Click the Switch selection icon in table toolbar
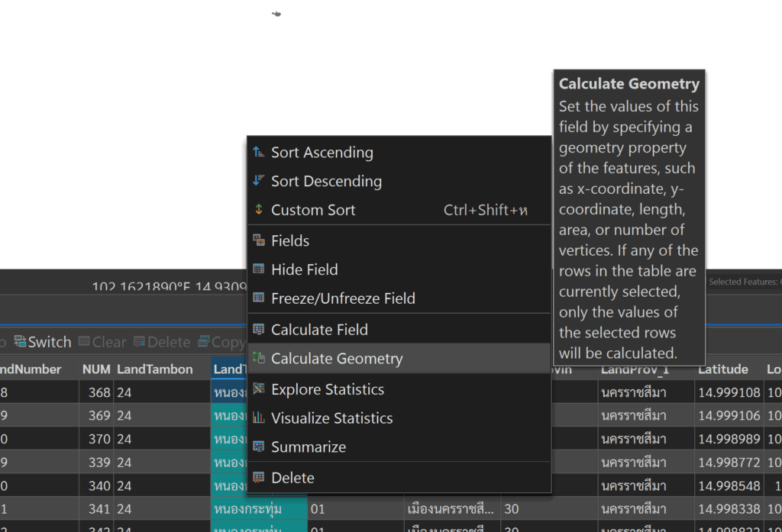Viewport: 782px width, 532px height. click(x=20, y=342)
